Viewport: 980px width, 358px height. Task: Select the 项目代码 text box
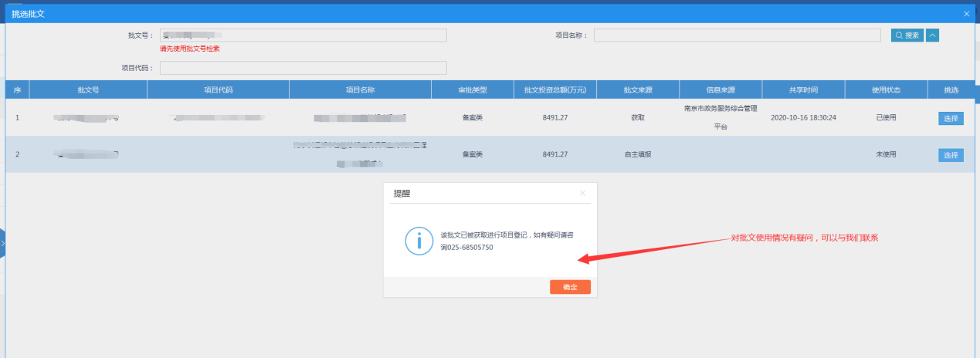click(303, 68)
